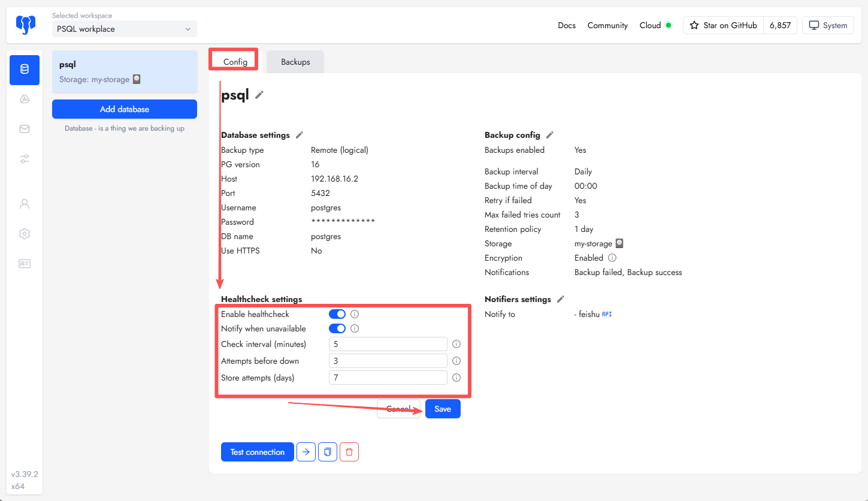
Task: Open the Docs link
Action: coord(567,25)
